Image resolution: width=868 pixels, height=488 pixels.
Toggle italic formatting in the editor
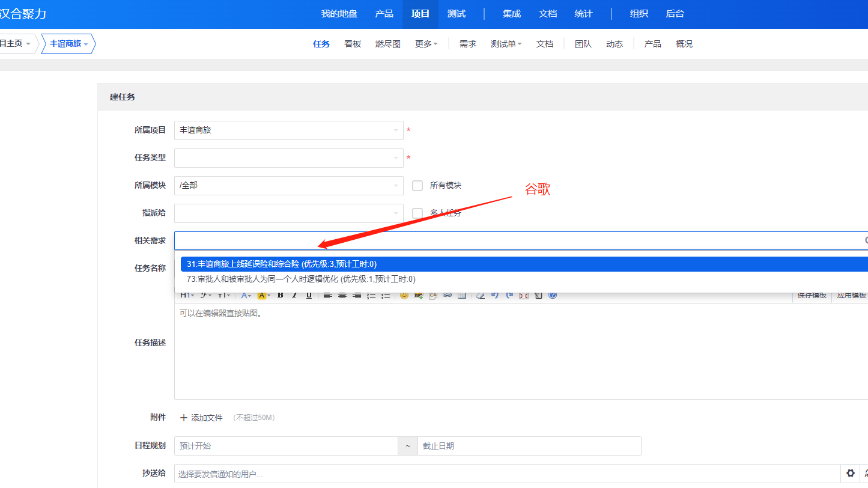pyautogui.click(x=294, y=295)
